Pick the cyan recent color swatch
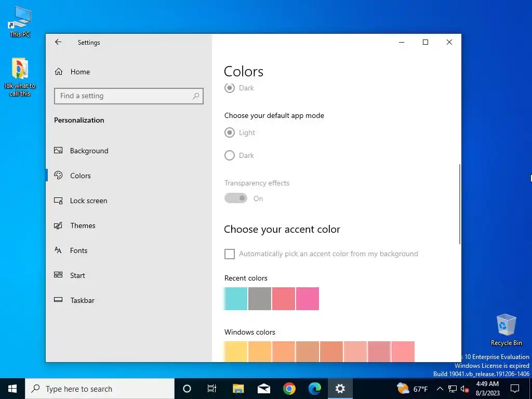The height and width of the screenshot is (399, 532). point(236,299)
